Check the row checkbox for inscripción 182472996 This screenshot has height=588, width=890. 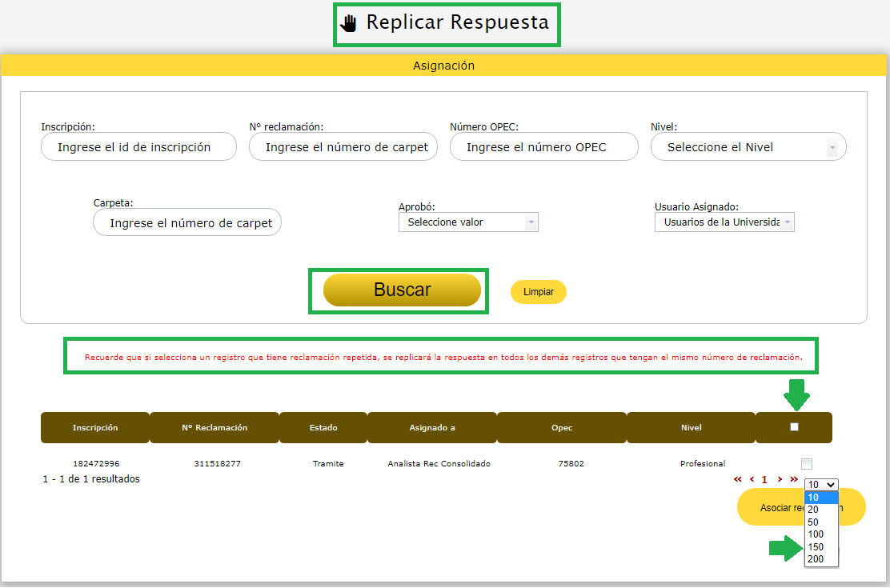[x=806, y=464]
